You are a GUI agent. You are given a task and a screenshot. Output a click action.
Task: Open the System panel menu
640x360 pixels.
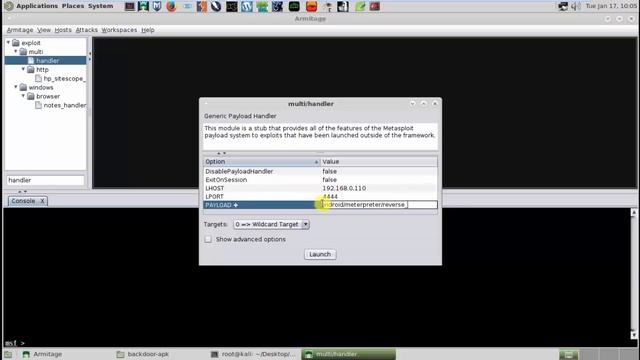pos(100,6)
